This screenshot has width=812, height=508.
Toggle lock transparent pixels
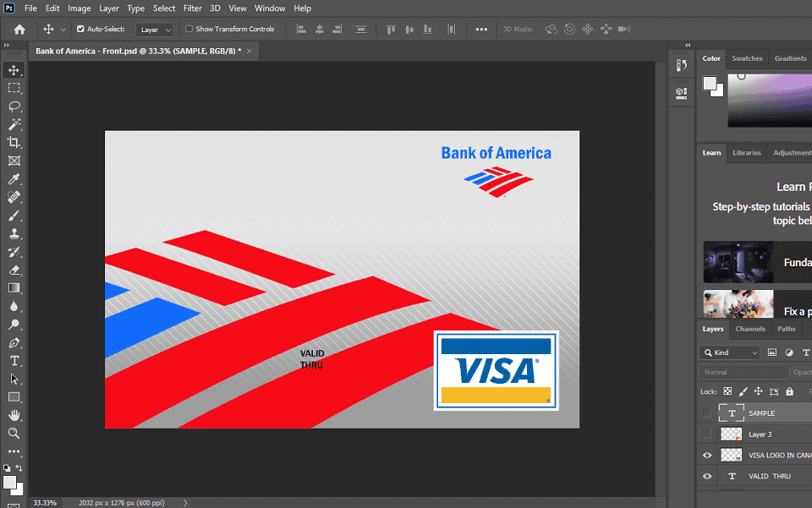[x=727, y=391]
